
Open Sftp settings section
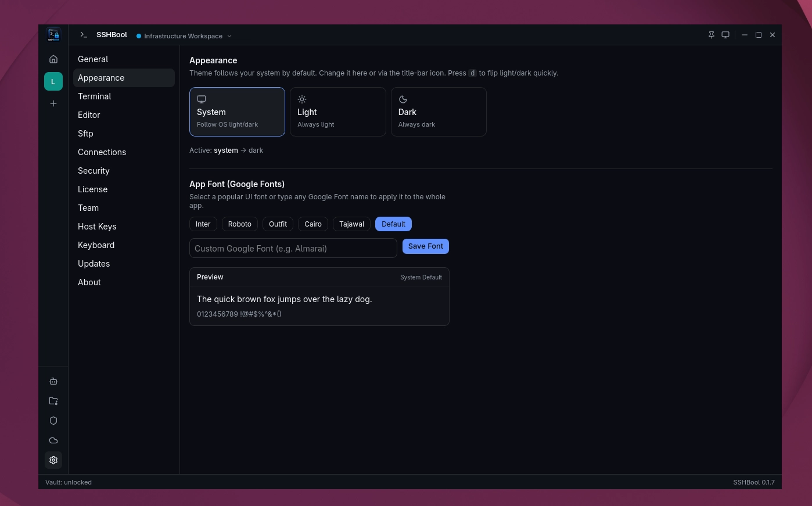coord(124,134)
